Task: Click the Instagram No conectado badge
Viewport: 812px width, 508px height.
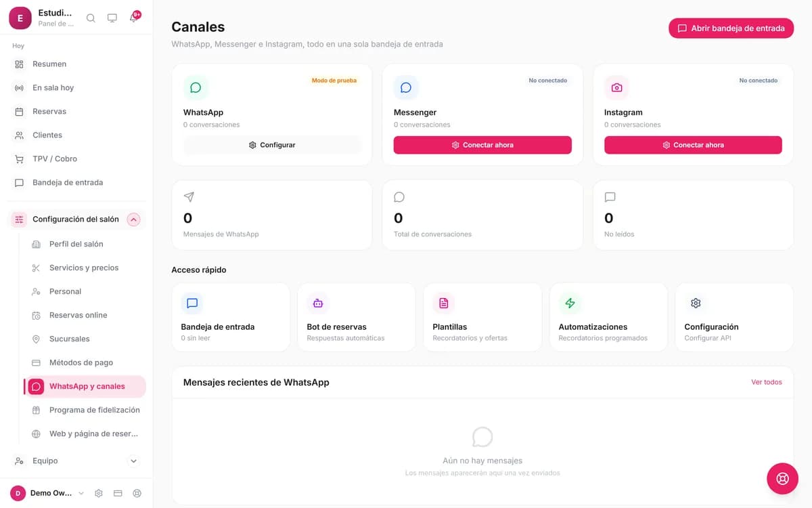Action: (759, 81)
